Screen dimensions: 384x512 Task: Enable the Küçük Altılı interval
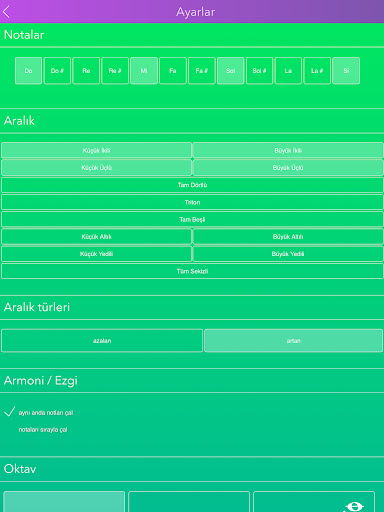pos(96,237)
